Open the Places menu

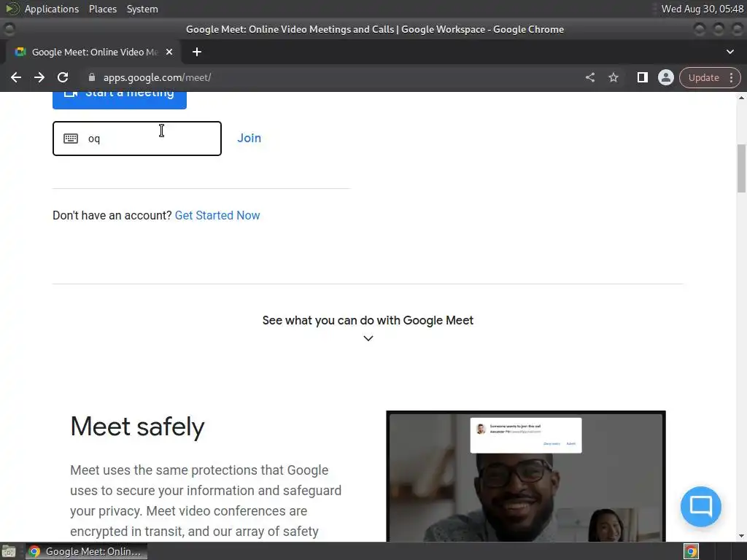click(x=103, y=9)
